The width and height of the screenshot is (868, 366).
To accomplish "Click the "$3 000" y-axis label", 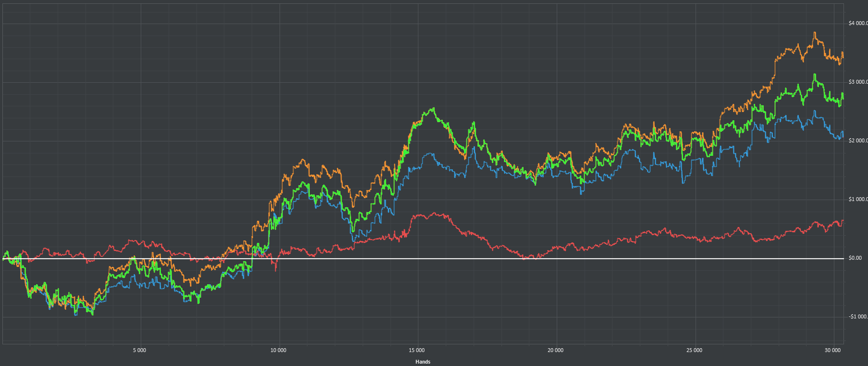I will 858,82.
